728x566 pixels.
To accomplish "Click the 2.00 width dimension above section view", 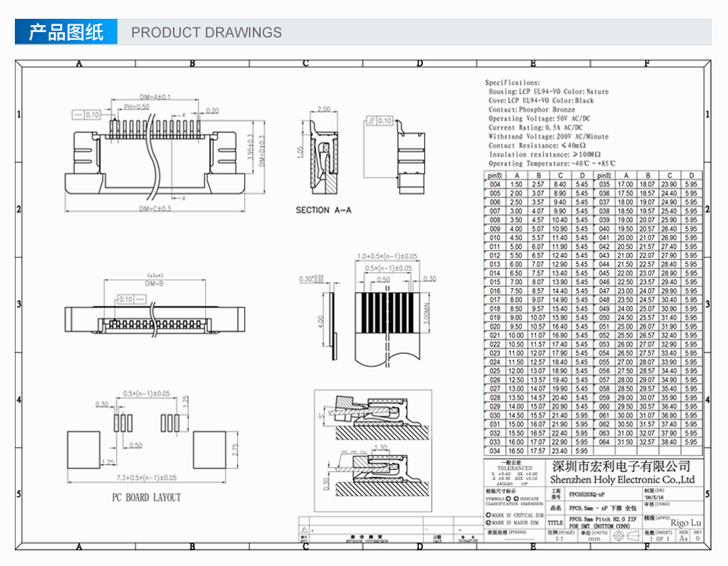I will (x=323, y=109).
